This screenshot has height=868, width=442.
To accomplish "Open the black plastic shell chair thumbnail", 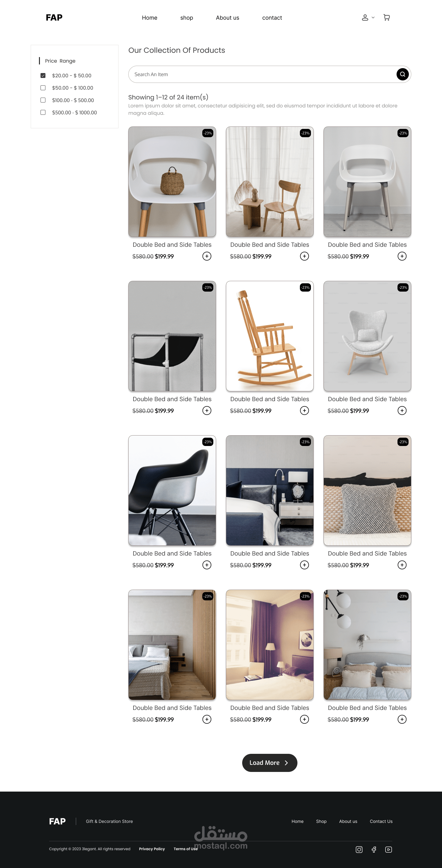I will 172,490.
